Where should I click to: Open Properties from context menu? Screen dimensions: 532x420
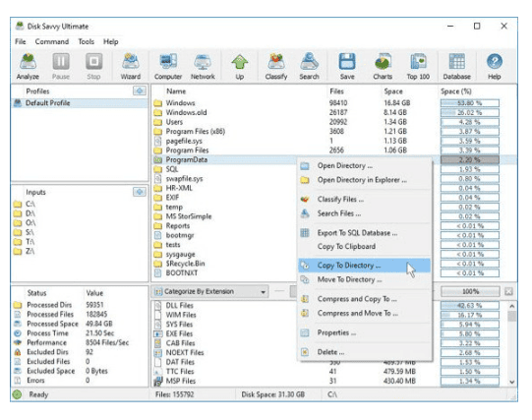click(x=365, y=332)
